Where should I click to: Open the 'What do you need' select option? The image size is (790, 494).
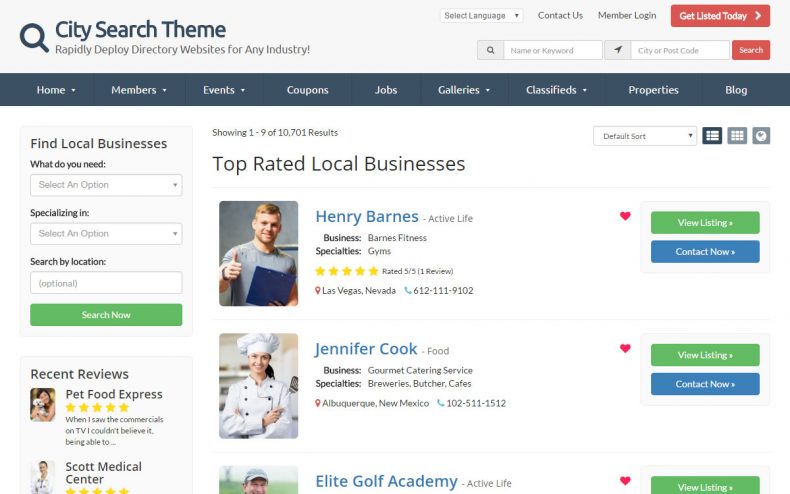pos(106,185)
